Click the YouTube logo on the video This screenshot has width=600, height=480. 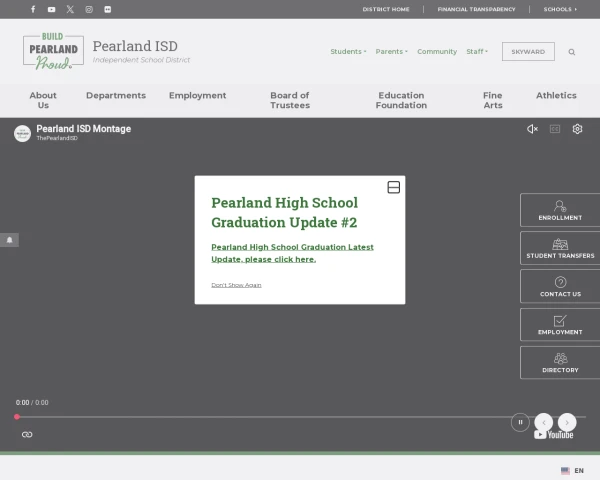(554, 435)
